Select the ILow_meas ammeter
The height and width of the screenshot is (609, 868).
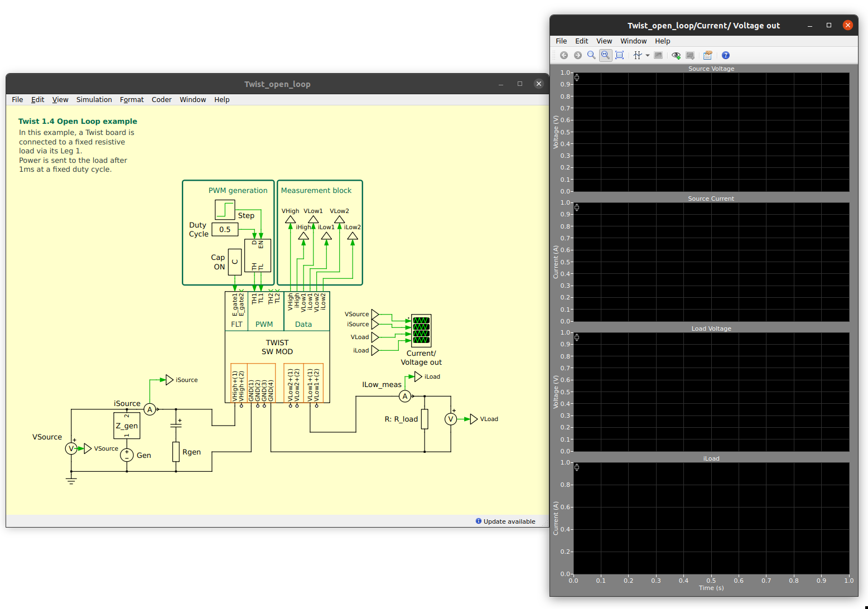(x=405, y=396)
